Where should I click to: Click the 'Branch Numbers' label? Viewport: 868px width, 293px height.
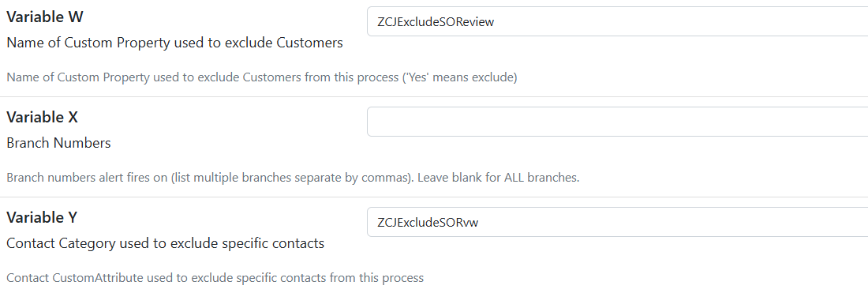(58, 143)
